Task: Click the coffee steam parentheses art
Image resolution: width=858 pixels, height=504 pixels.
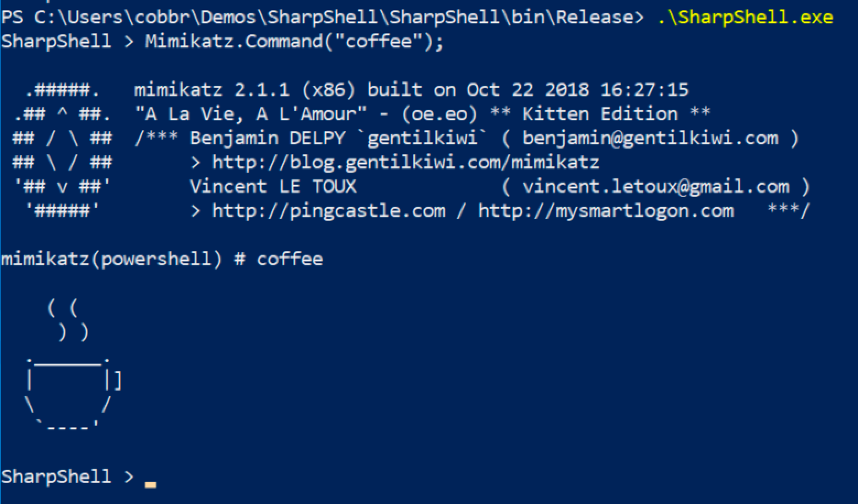Action: tap(67, 320)
